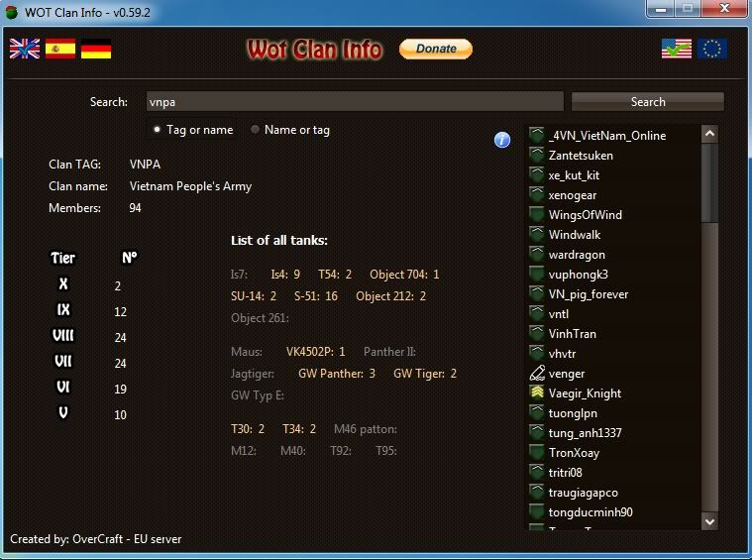Click rank icon beside Windwalk

[537, 234]
